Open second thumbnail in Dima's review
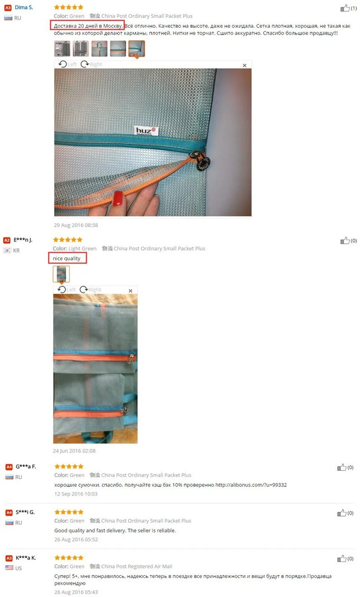364x597 pixels. coord(81,48)
